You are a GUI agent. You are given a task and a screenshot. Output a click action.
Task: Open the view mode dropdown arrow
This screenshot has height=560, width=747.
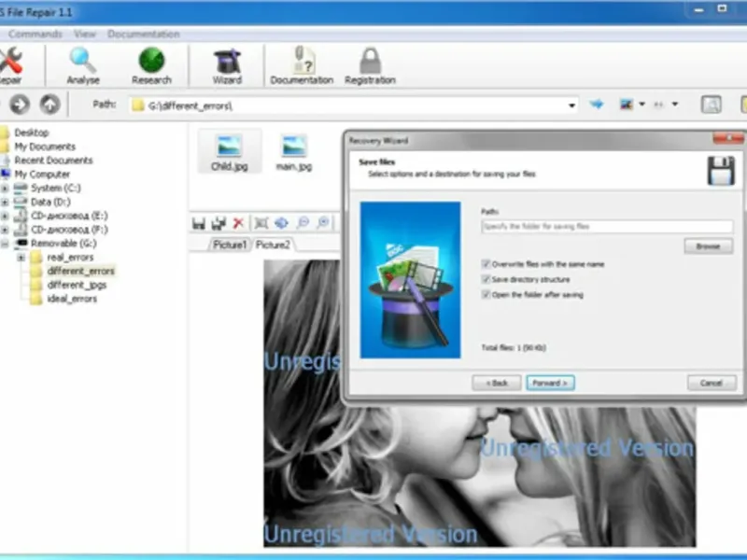click(641, 104)
